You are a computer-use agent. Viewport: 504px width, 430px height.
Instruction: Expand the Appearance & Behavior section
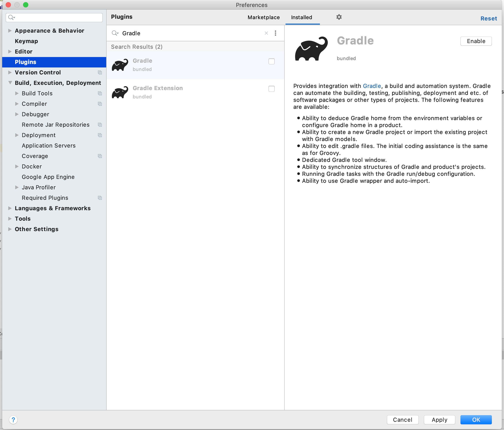click(10, 31)
